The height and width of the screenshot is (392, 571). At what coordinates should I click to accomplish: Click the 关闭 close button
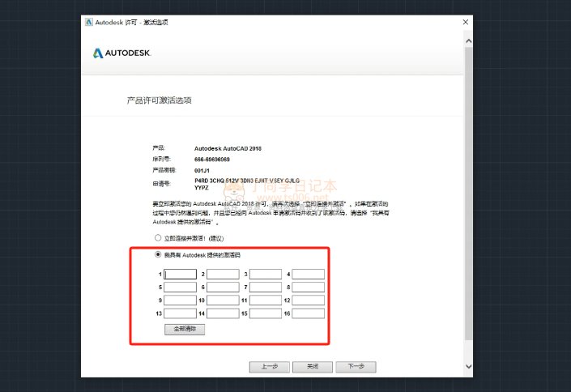click(x=313, y=367)
